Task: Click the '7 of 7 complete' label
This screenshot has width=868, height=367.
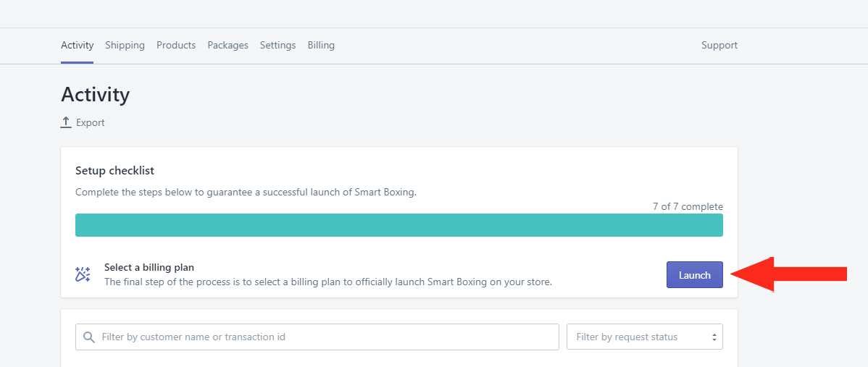Action: coord(688,207)
